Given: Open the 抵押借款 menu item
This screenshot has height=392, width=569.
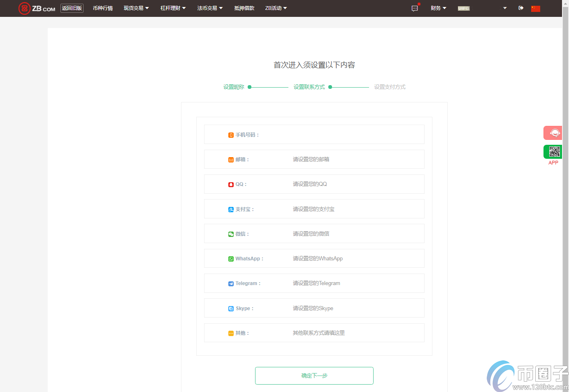Looking at the screenshot, I should (244, 8).
